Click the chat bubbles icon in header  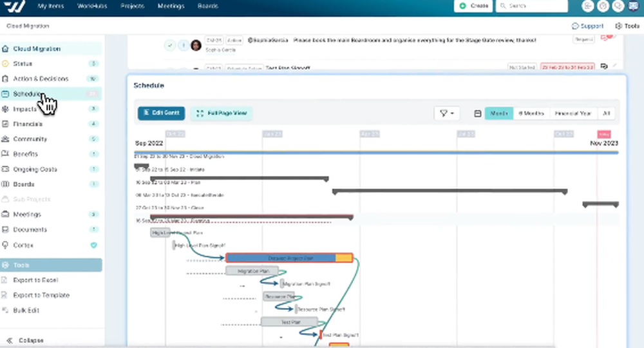click(618, 6)
